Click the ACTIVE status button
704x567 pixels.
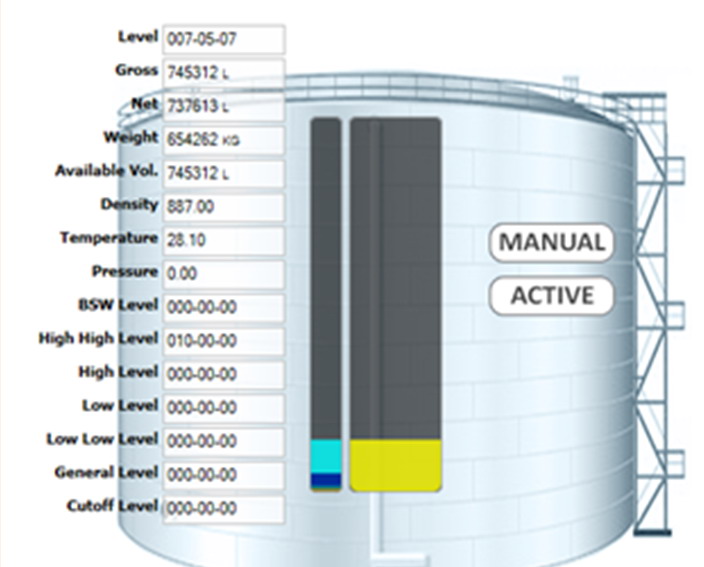[551, 297]
